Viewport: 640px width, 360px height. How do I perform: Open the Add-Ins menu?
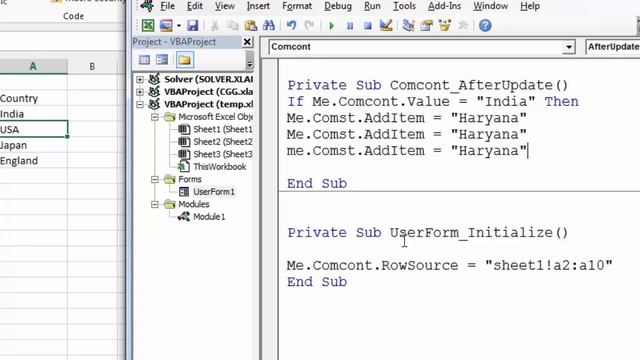(444, 6)
